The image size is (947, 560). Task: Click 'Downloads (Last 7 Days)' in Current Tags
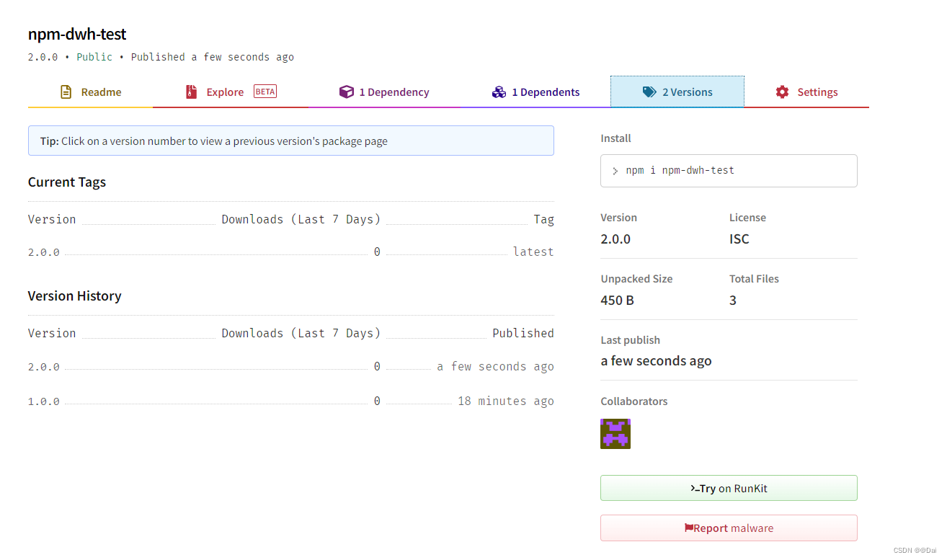[301, 219]
